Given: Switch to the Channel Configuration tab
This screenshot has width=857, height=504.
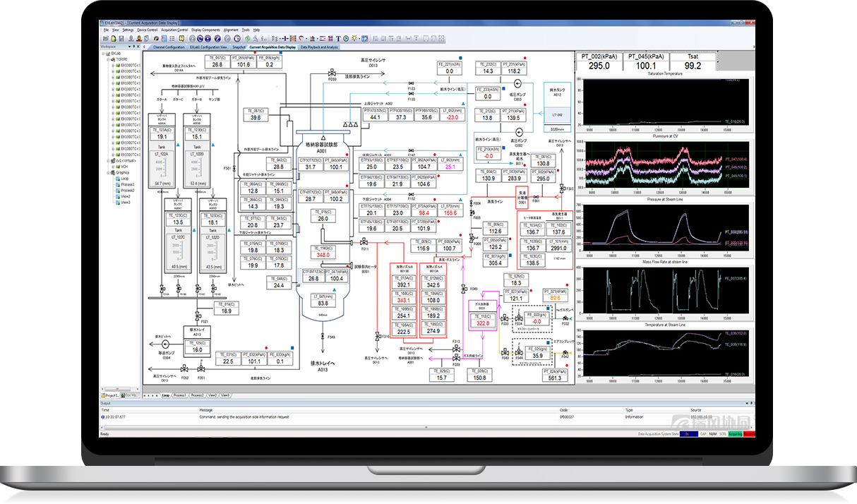Looking at the screenshot, I should [x=168, y=47].
